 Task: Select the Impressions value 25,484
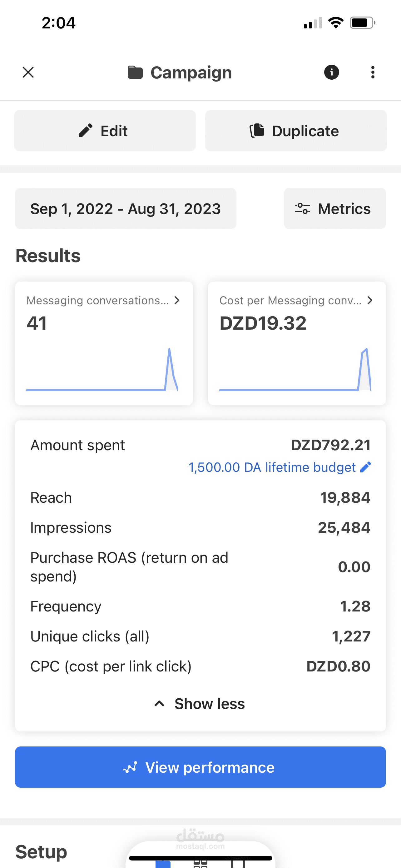(344, 528)
